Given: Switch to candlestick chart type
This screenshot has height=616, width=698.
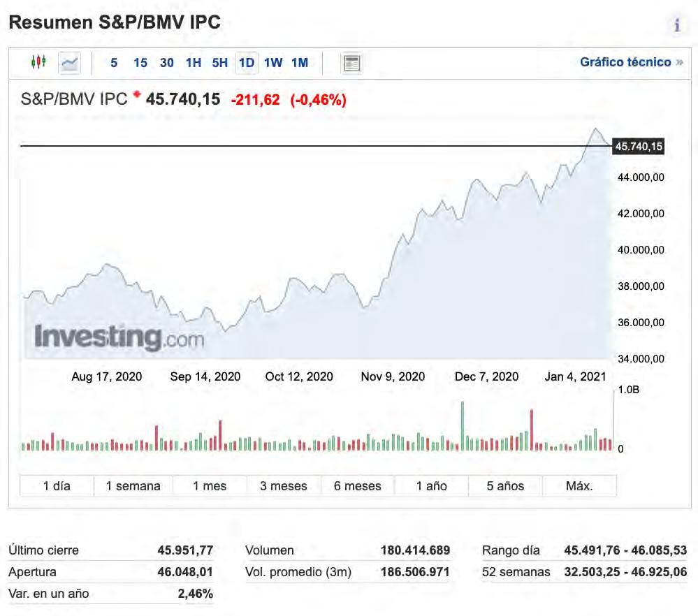Looking at the screenshot, I should pyautogui.click(x=38, y=63).
